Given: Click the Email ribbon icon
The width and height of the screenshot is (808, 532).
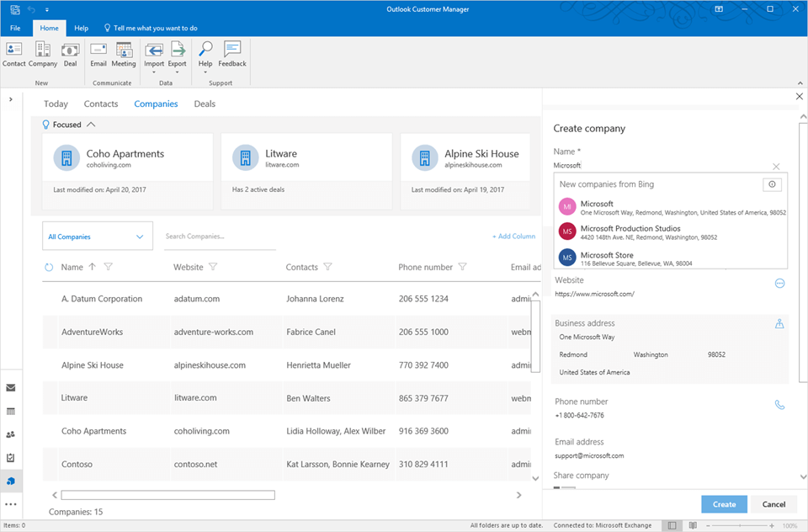Looking at the screenshot, I should (98, 55).
